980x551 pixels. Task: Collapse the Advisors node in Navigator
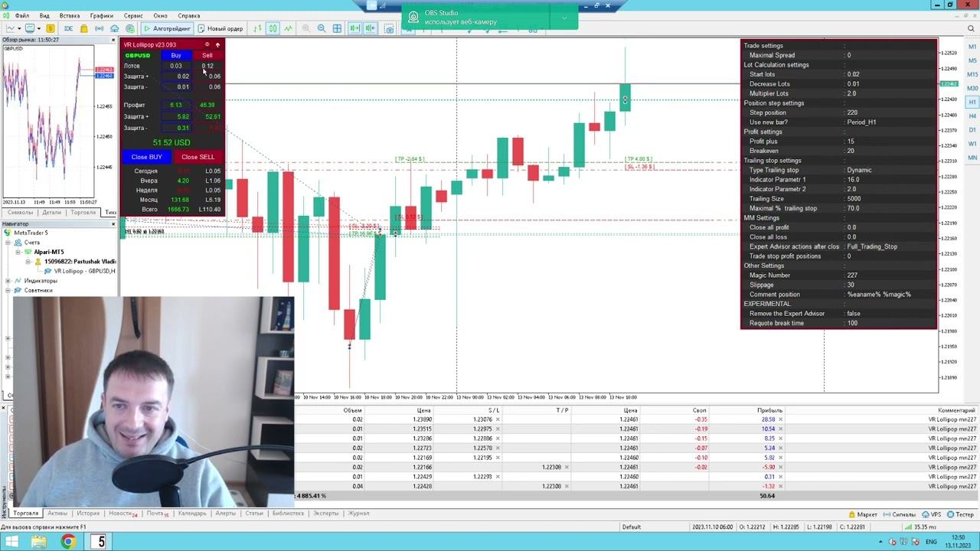[8, 290]
